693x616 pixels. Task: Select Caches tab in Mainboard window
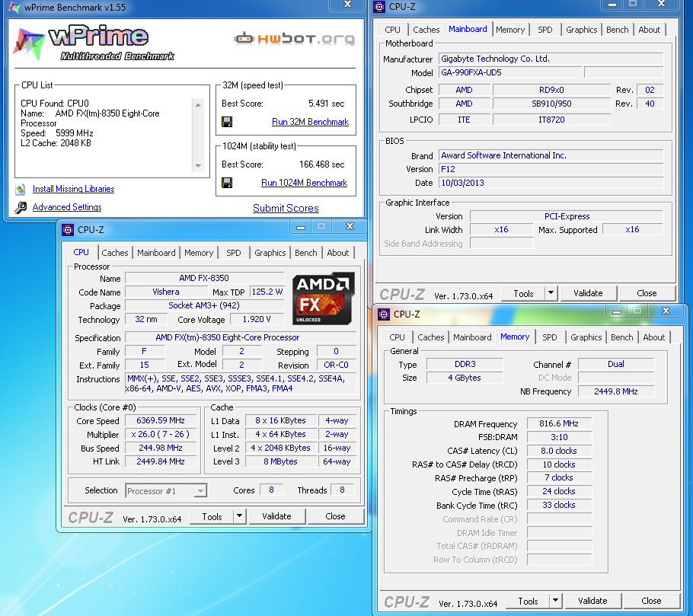pyautogui.click(x=426, y=30)
